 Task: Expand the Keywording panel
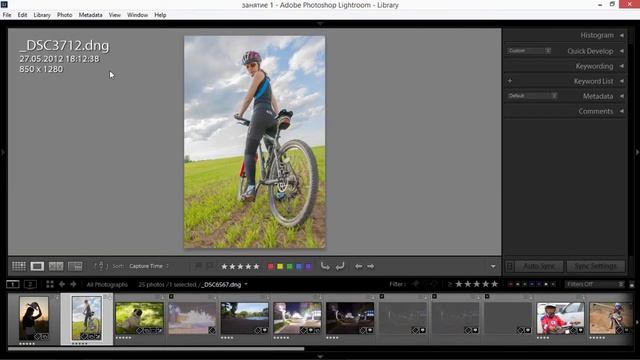coord(622,66)
